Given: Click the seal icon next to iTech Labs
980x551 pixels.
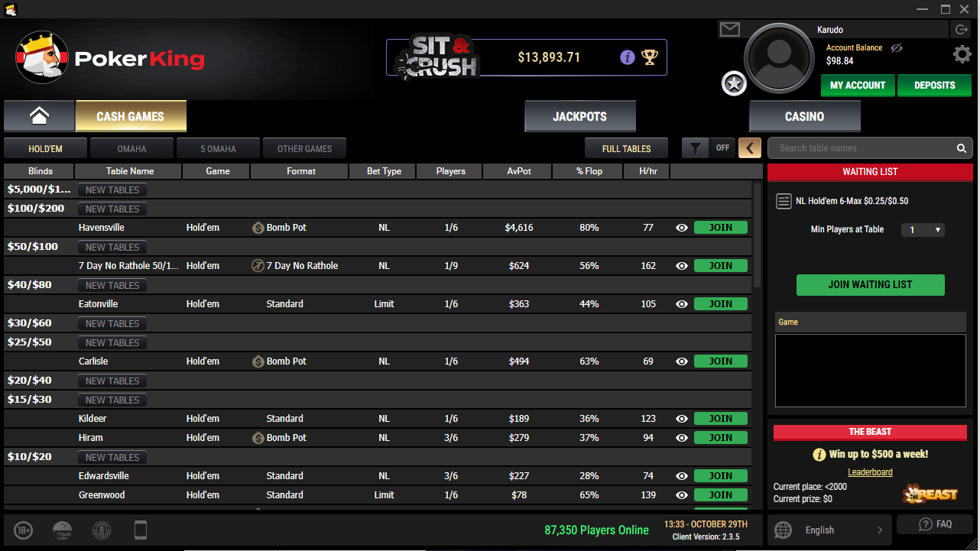Looking at the screenshot, I should [x=102, y=530].
